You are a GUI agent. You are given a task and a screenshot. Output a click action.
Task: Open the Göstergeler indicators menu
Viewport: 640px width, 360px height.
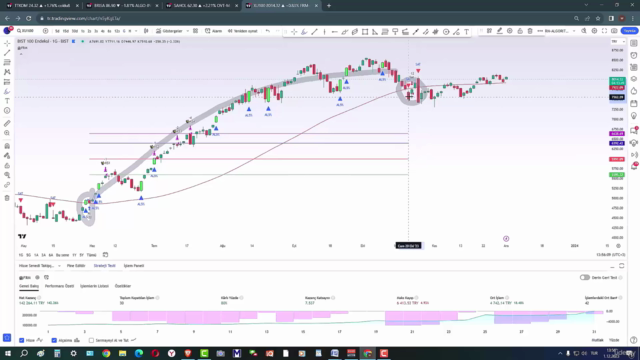click(170, 31)
